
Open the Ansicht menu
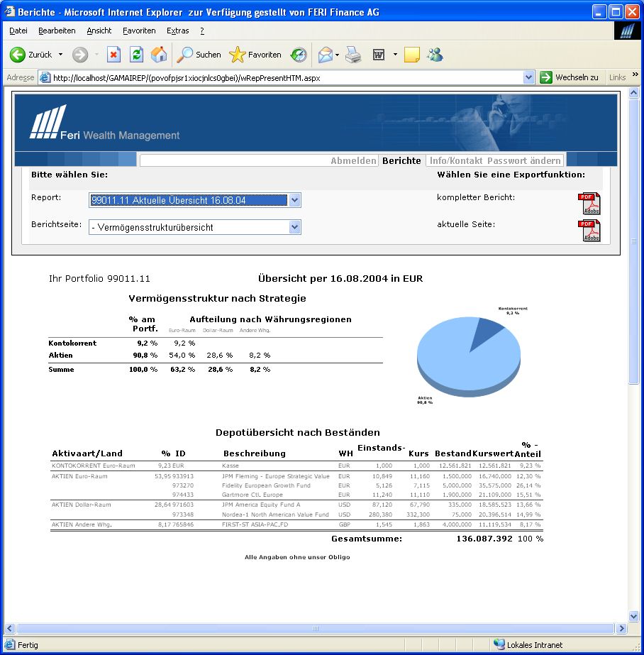coord(99,31)
